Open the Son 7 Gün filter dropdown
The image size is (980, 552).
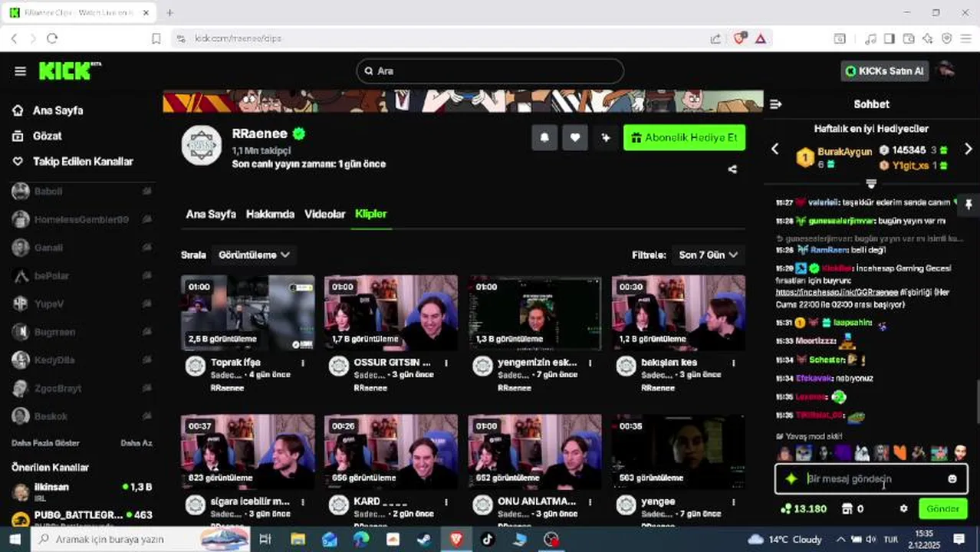click(x=709, y=255)
